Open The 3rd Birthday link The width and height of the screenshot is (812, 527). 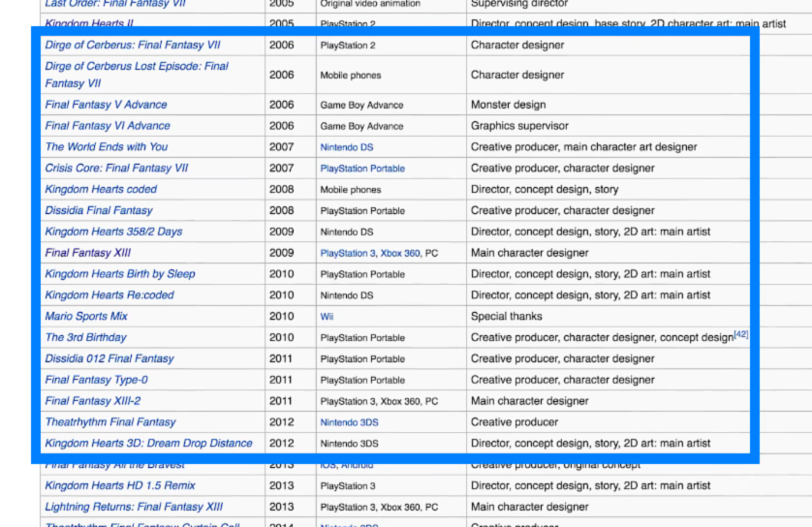(x=85, y=337)
